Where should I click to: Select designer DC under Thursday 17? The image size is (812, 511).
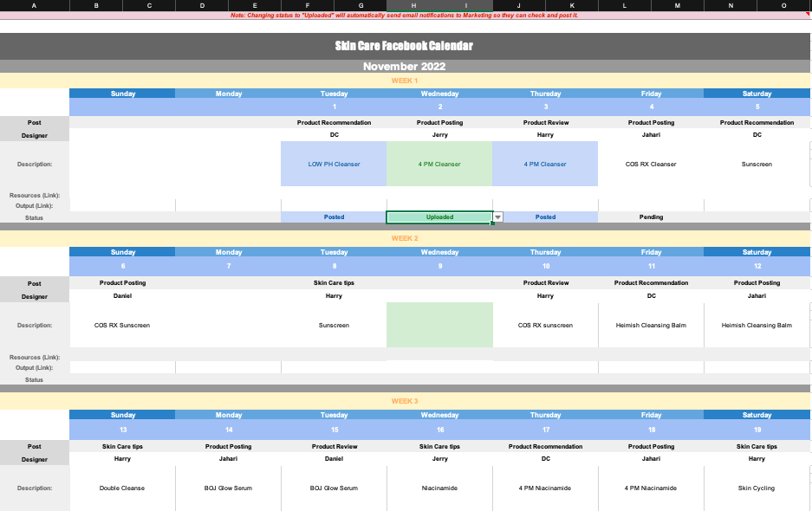coord(545,459)
